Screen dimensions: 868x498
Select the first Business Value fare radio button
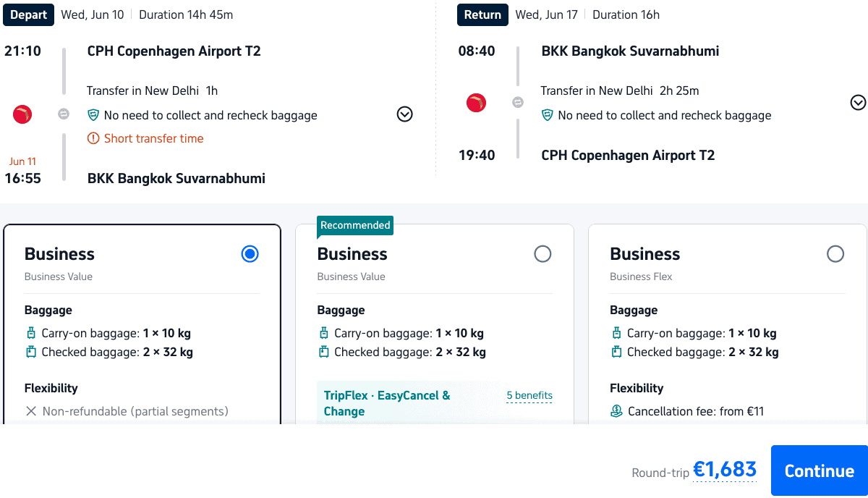(x=250, y=254)
